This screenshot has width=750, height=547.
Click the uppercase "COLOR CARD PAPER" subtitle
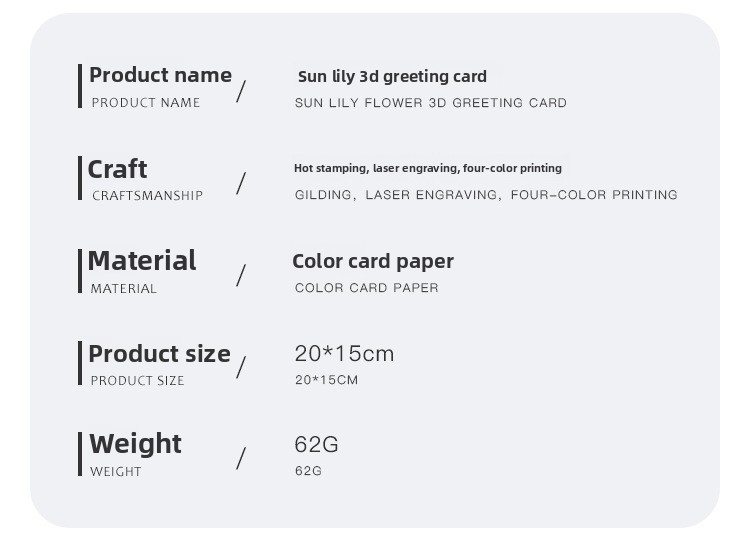(366, 288)
